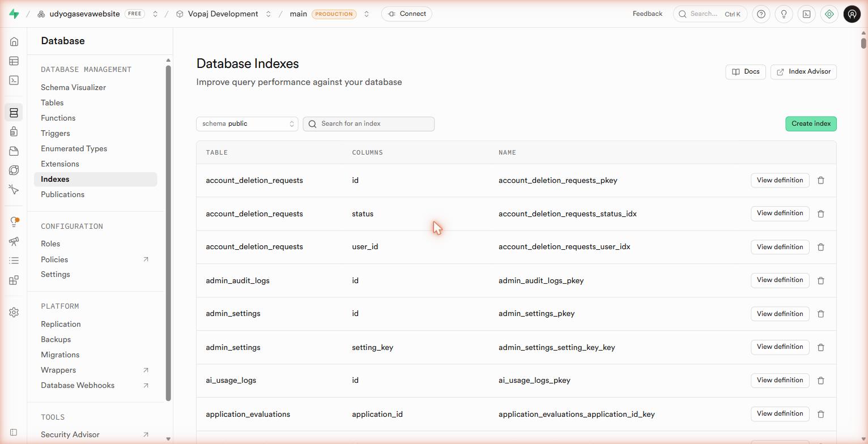Image resolution: width=868 pixels, height=444 pixels.
Task: Open Extensions in sidebar
Action: (x=60, y=164)
